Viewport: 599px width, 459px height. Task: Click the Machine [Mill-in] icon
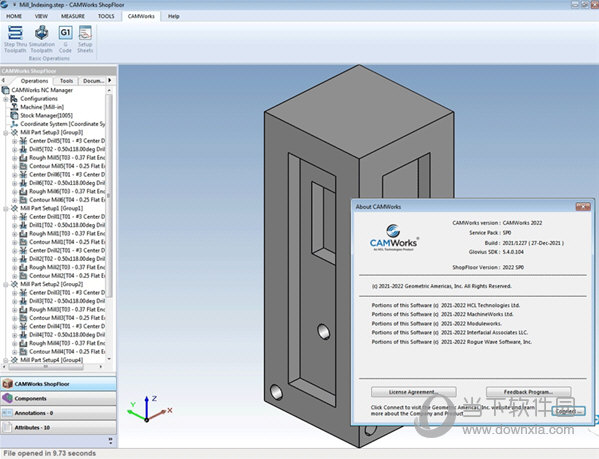pos(14,107)
